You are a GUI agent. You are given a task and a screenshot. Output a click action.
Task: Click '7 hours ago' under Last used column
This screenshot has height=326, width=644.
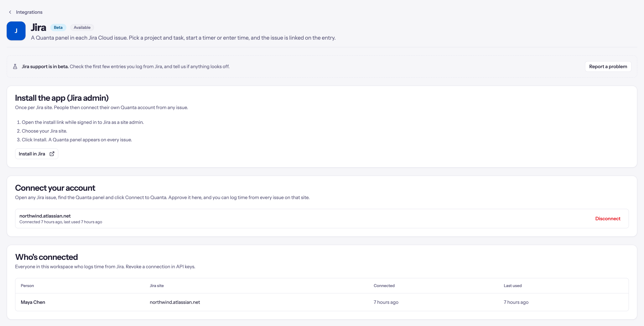[516, 302]
